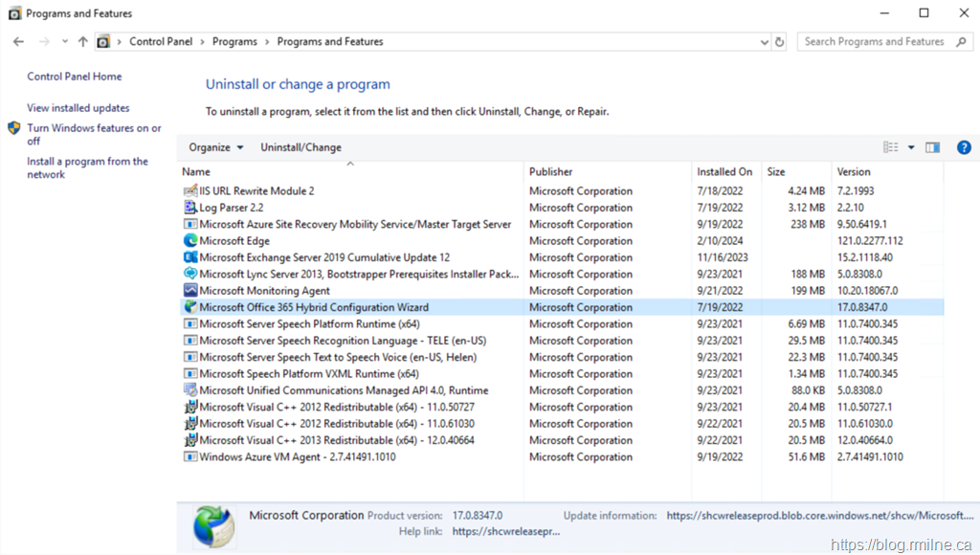Click the Uninstall/Change button
This screenshot has width=980, height=555.
coord(301,147)
